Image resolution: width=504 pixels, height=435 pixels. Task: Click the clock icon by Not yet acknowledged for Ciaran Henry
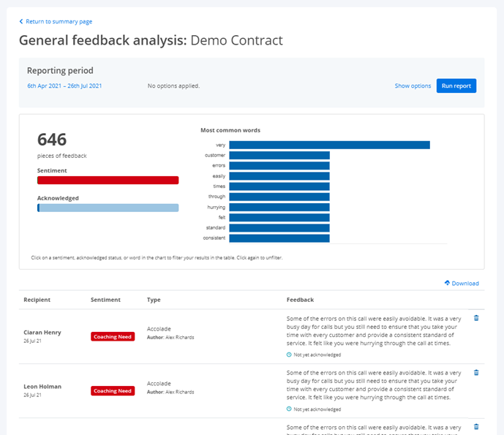coord(289,355)
